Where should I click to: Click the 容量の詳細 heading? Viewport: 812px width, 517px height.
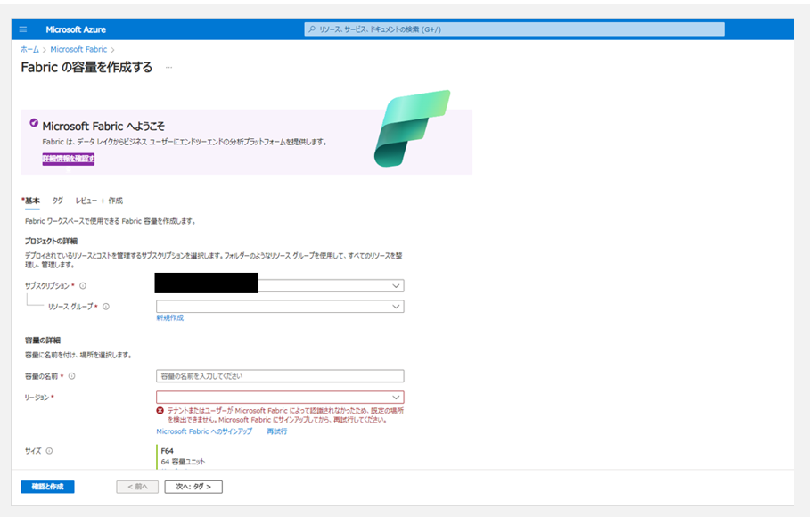tap(43, 341)
